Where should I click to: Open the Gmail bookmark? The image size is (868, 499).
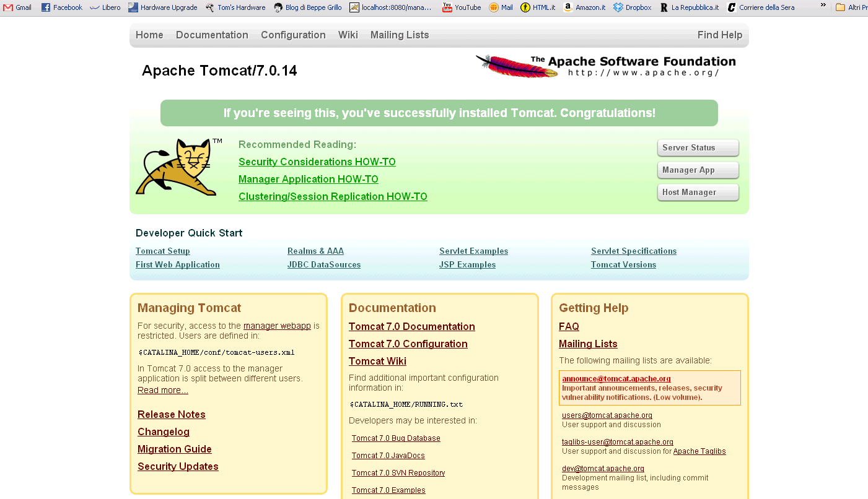(x=17, y=7)
